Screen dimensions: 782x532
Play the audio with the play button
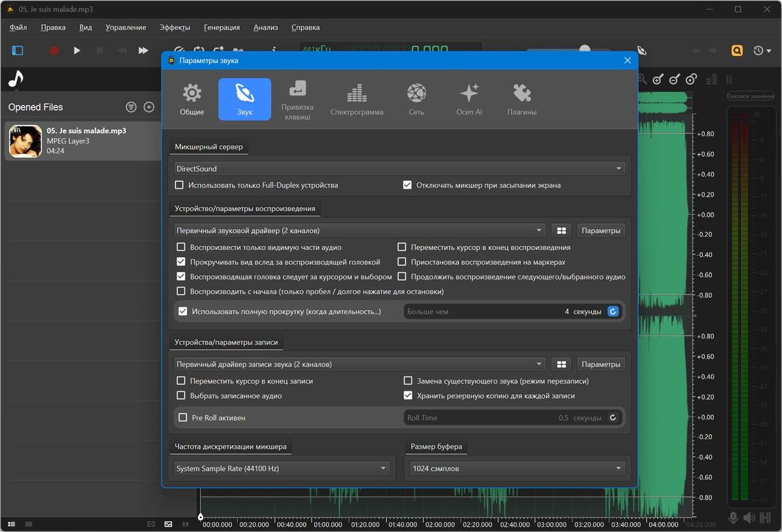pos(77,50)
